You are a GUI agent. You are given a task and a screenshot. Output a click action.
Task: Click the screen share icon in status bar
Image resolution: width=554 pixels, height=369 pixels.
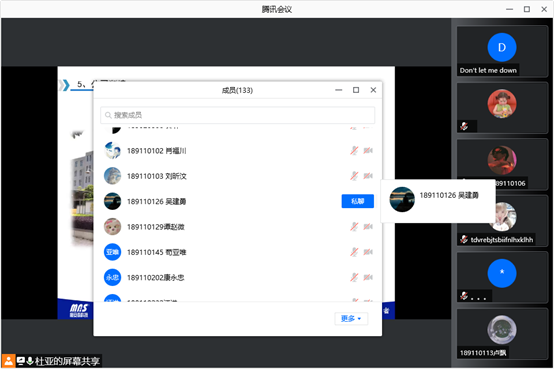pyautogui.click(x=21, y=361)
